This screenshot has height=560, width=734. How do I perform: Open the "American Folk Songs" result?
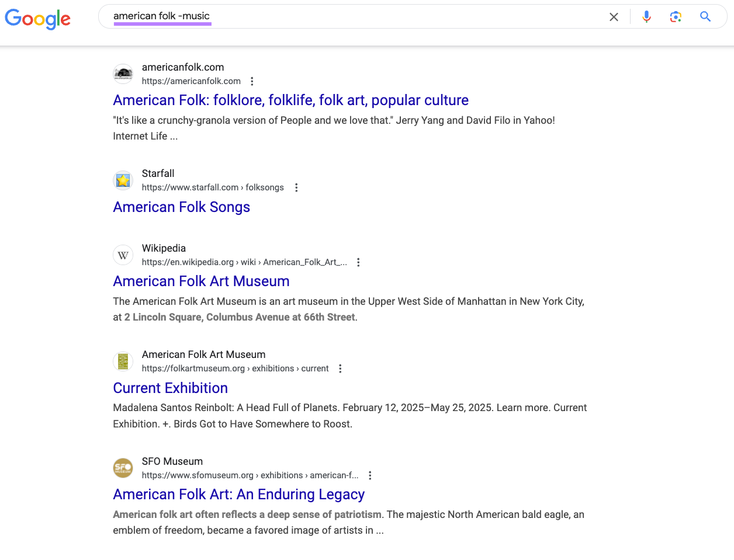pyautogui.click(x=181, y=207)
